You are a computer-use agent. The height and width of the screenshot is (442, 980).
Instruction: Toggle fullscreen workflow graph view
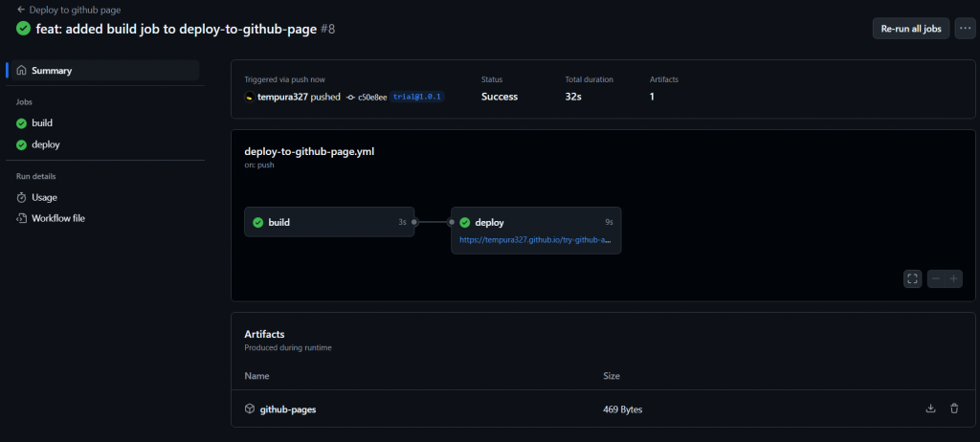pyautogui.click(x=912, y=278)
